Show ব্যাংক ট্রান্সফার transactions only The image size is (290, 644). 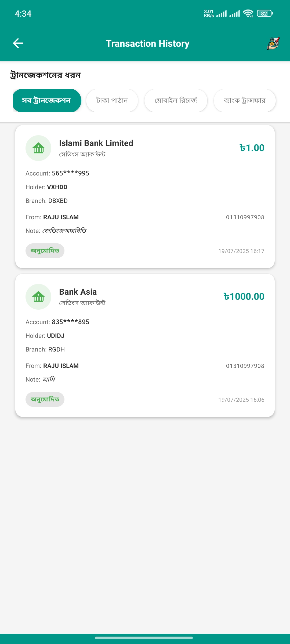pos(244,101)
